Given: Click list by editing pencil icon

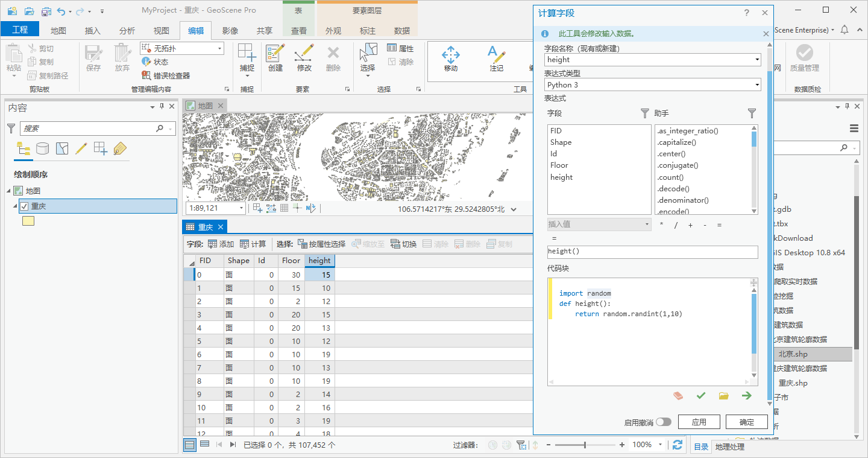Looking at the screenshot, I should click(81, 148).
